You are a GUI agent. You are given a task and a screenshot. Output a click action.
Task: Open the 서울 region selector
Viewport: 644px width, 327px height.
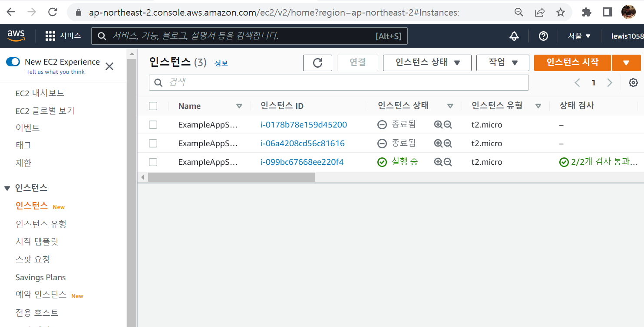pos(579,36)
